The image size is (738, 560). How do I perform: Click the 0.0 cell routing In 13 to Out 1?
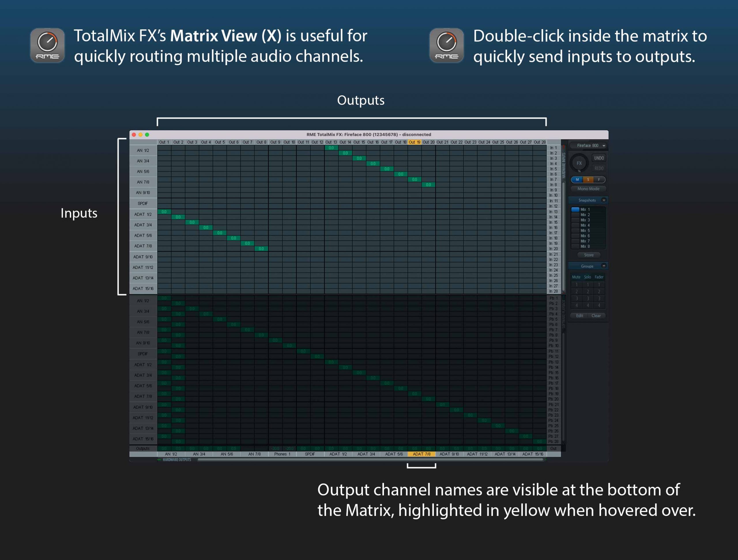tap(164, 212)
